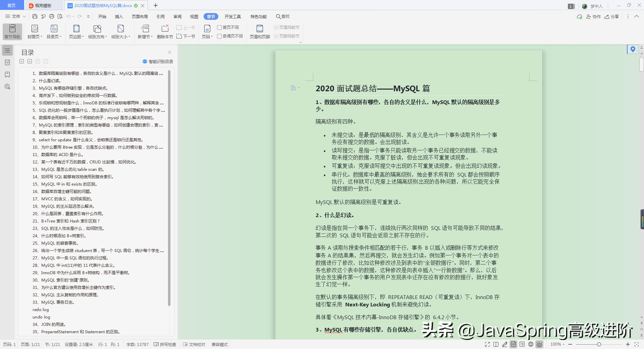Screen dimensions: 644x349
Task: Click the save icon in quick access bar
Action: [x=35, y=16]
